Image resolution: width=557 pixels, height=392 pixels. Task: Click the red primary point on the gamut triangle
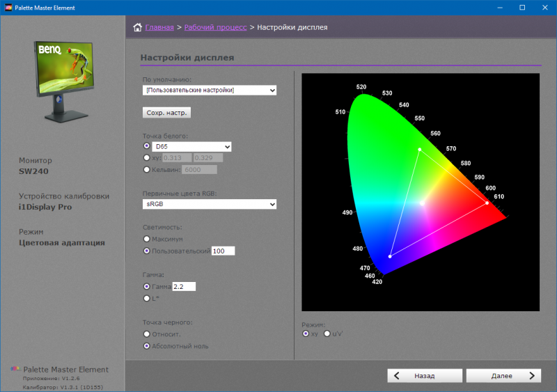487,203
